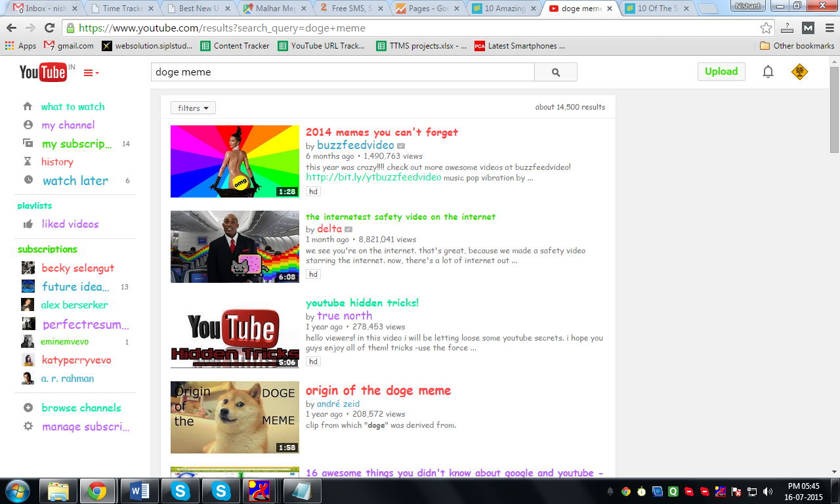
Task: Open the notifications bell on YouTube
Action: tap(768, 72)
